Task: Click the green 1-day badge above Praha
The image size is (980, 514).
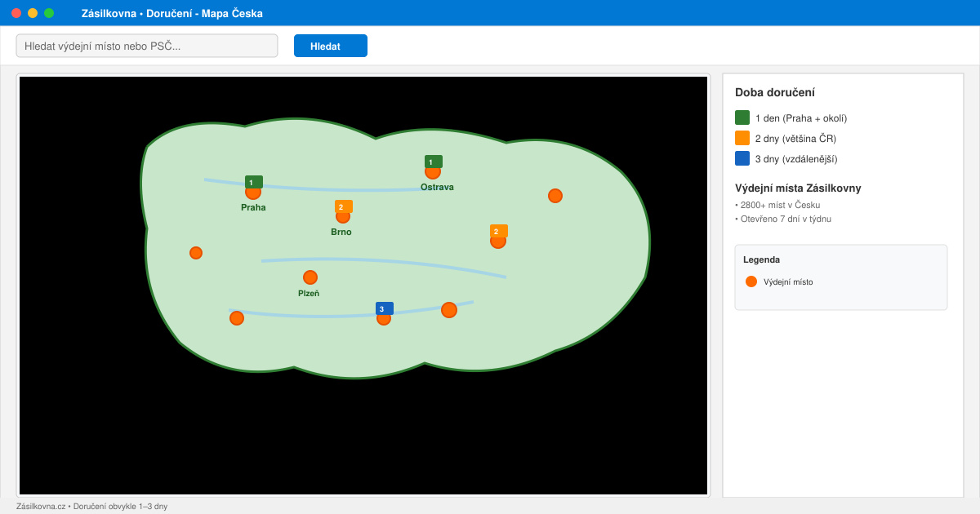Action: [x=254, y=182]
